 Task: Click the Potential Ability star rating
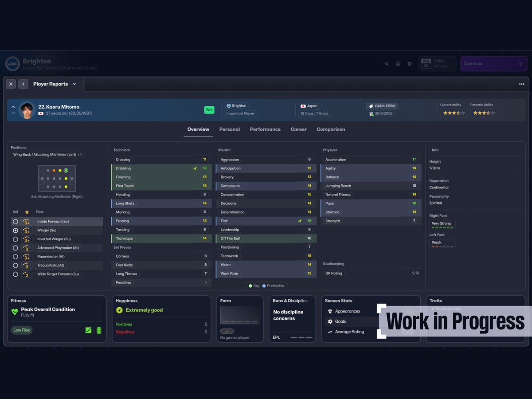(484, 113)
